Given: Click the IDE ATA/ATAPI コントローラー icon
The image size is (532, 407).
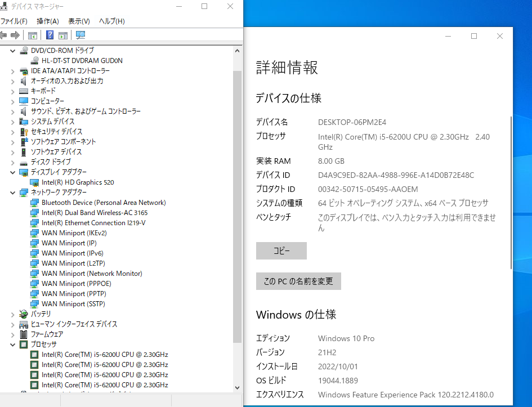Looking at the screenshot, I should pos(24,71).
